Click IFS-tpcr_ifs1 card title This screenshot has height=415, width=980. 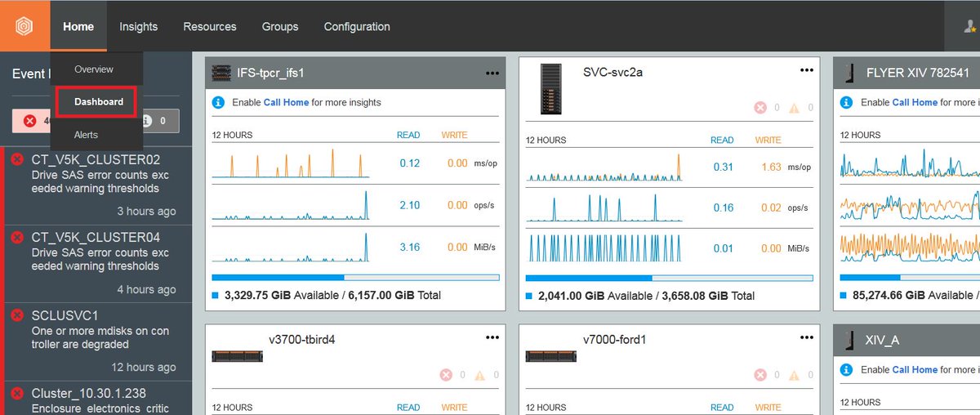point(269,73)
